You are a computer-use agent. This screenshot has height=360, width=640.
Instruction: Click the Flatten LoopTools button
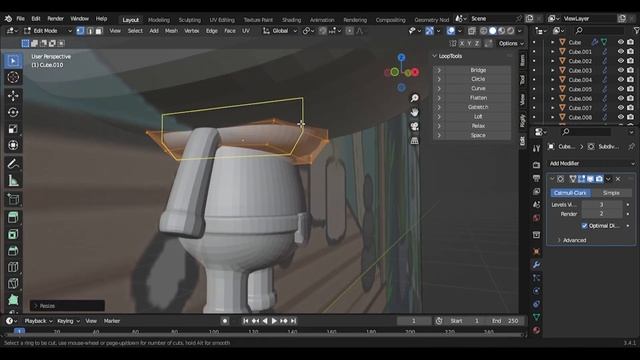coord(478,98)
